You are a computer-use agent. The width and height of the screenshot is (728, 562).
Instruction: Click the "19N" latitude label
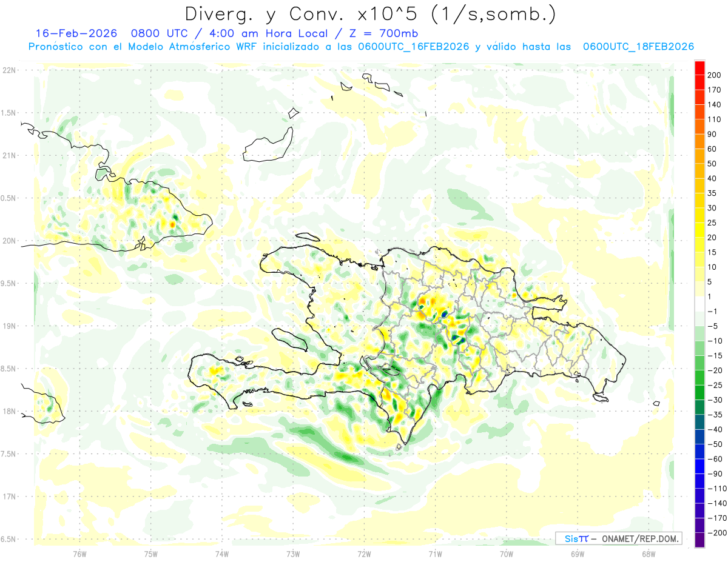tap(9, 326)
